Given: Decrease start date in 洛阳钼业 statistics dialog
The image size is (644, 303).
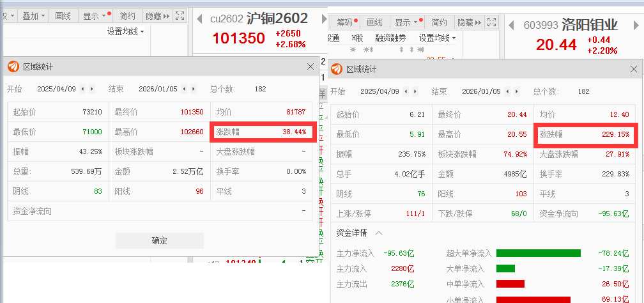Looking at the screenshot, I should 405,91.
